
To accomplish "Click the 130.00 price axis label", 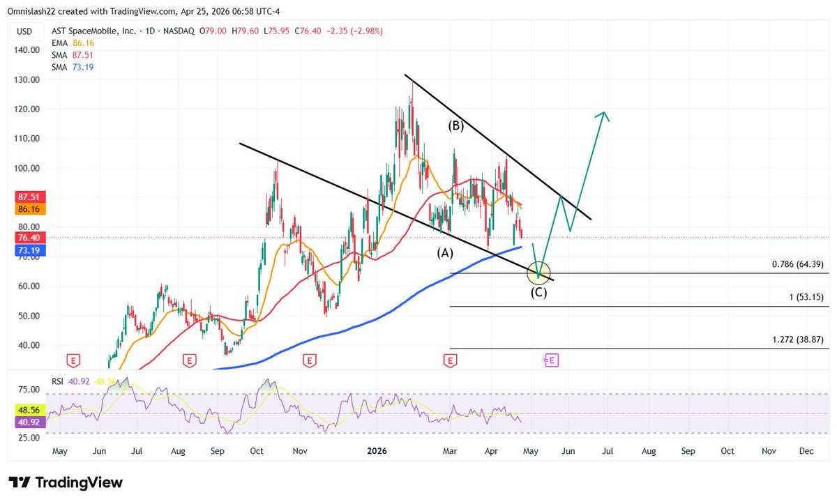I will [x=26, y=80].
